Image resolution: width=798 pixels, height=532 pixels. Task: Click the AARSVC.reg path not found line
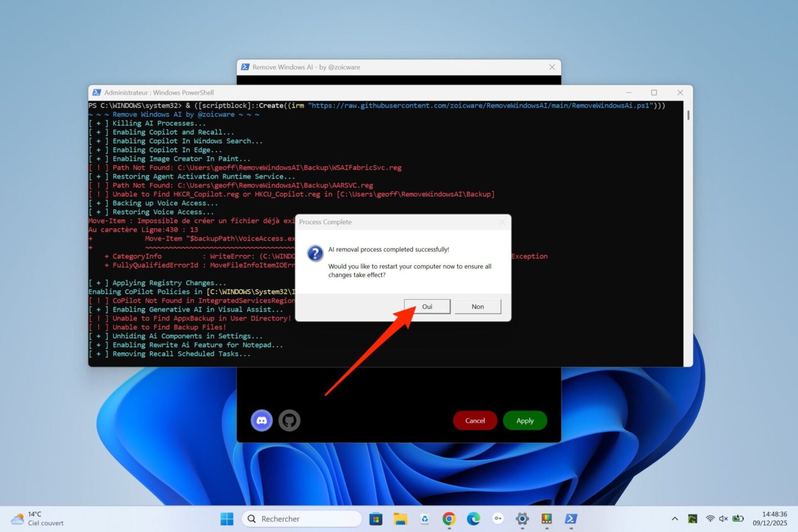pyautogui.click(x=231, y=185)
